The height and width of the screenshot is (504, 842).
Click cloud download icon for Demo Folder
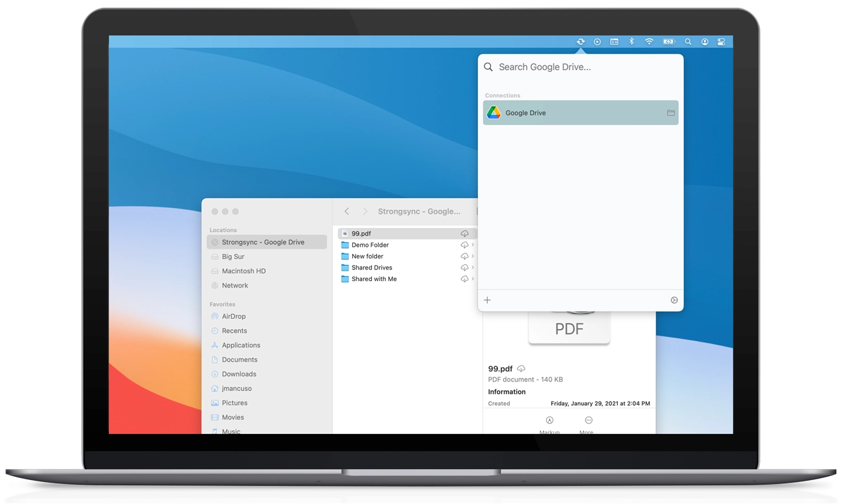click(x=464, y=245)
